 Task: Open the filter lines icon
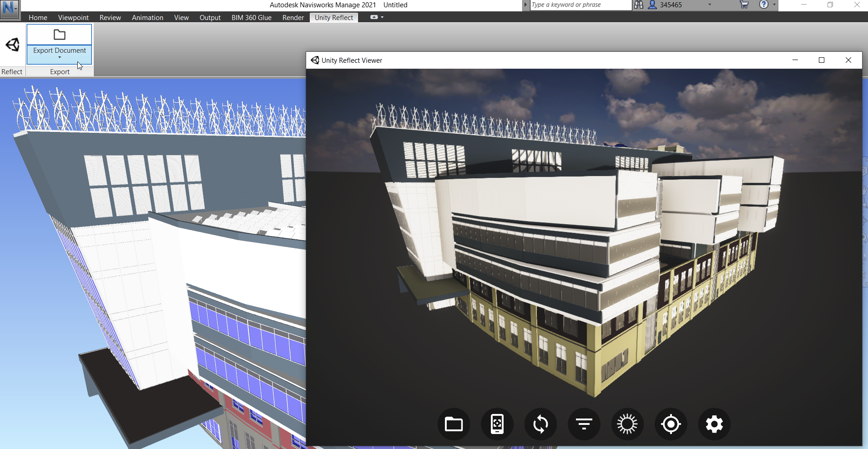(584, 424)
